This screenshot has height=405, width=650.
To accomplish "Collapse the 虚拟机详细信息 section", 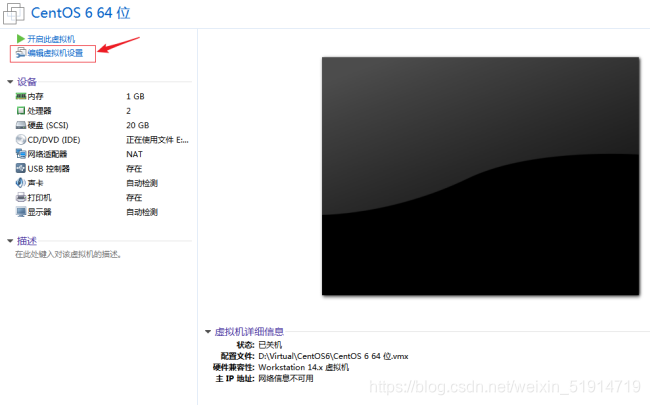I will tap(208, 332).
